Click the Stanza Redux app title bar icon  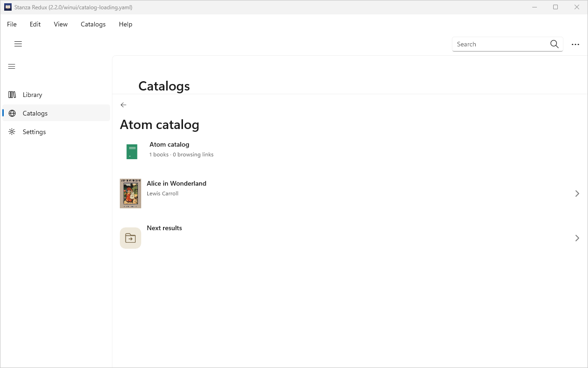(7, 7)
